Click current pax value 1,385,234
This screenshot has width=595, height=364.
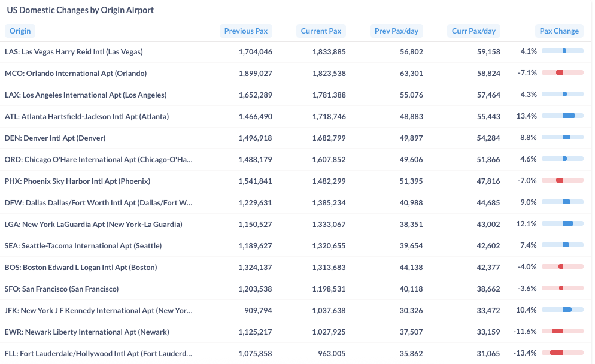click(x=329, y=203)
